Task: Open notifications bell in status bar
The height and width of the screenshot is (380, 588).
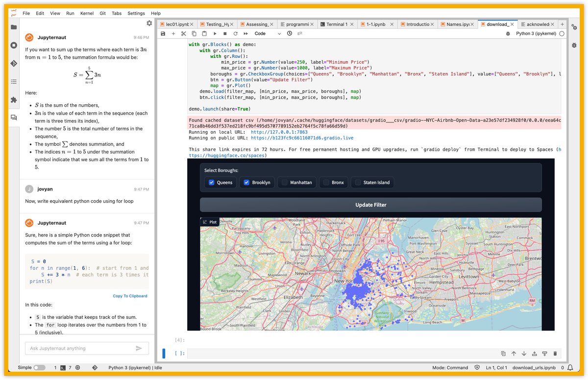Action: coord(570,367)
